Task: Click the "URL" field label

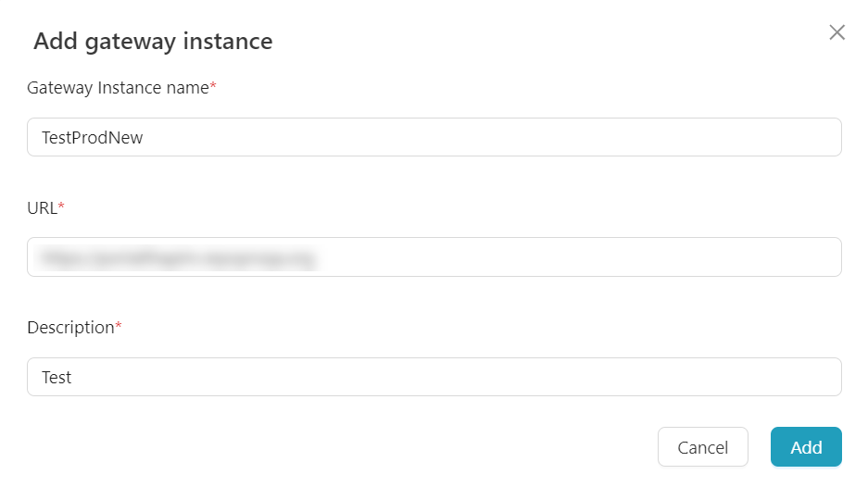Action: [42, 208]
